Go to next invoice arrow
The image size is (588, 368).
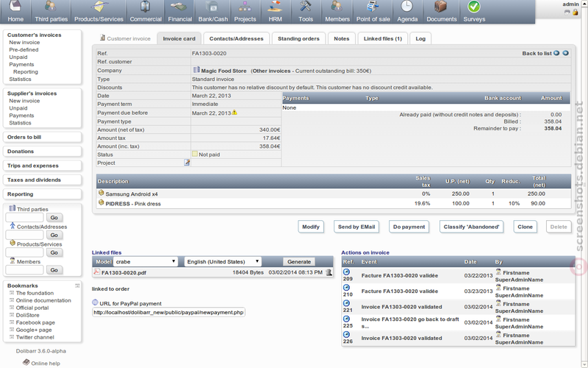(x=565, y=53)
